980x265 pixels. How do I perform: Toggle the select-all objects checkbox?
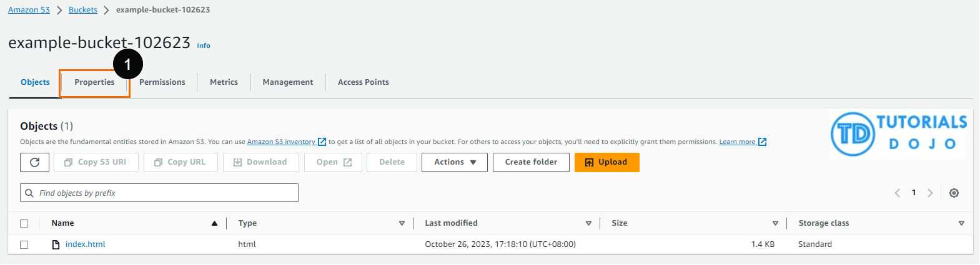(24, 223)
